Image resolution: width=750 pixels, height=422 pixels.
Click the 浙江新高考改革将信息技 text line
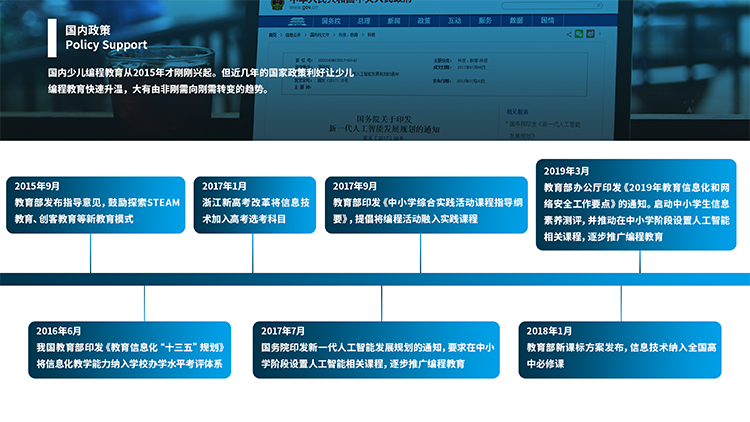click(255, 202)
